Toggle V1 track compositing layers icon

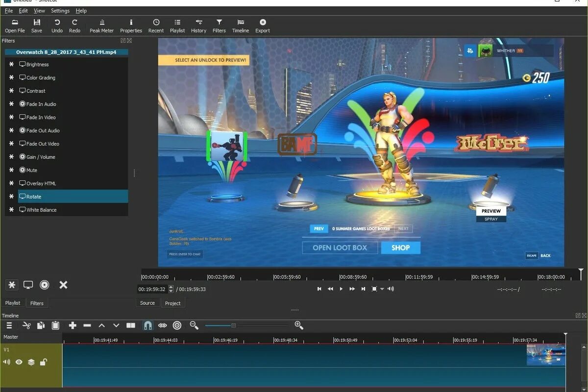(x=31, y=362)
